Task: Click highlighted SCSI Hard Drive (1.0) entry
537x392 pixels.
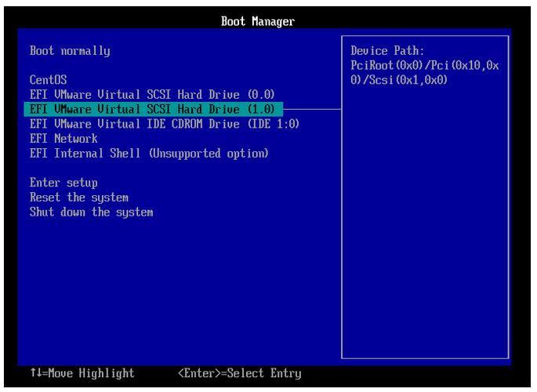Action: click(151, 109)
